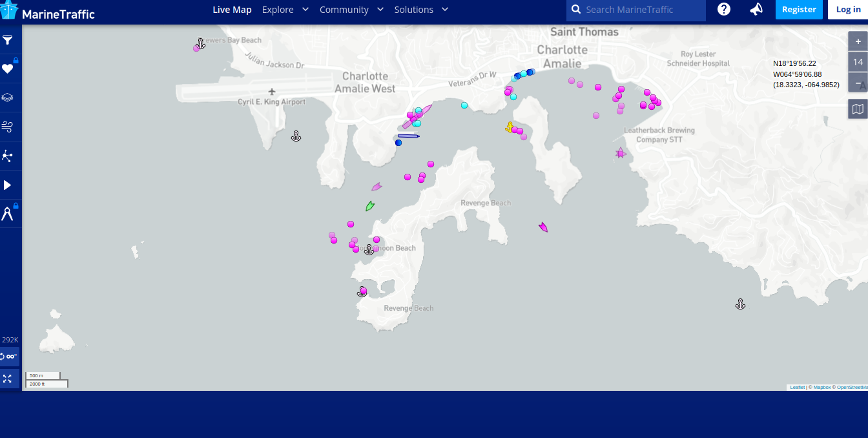Image resolution: width=868 pixels, height=438 pixels.
Task: Click the Julian Jackson Dr road label
Action: point(275,61)
